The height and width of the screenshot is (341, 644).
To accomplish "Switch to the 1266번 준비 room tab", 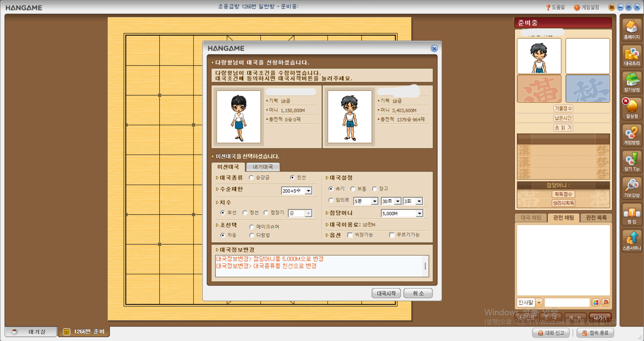I will (84, 332).
